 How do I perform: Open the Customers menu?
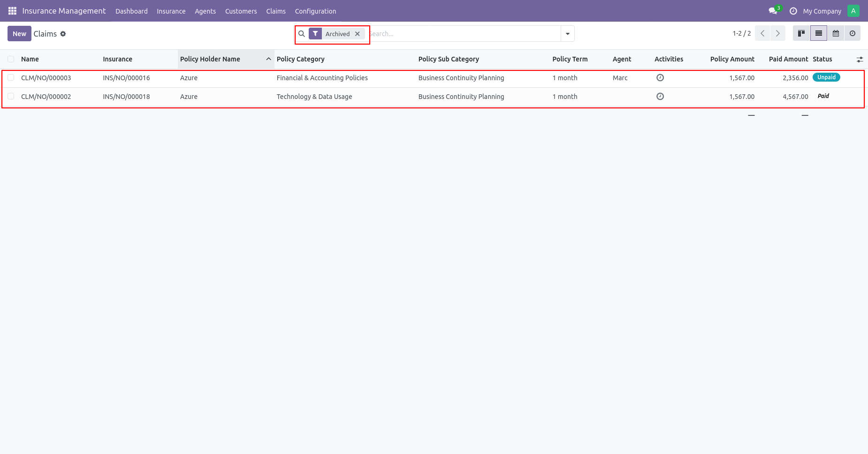(x=241, y=11)
